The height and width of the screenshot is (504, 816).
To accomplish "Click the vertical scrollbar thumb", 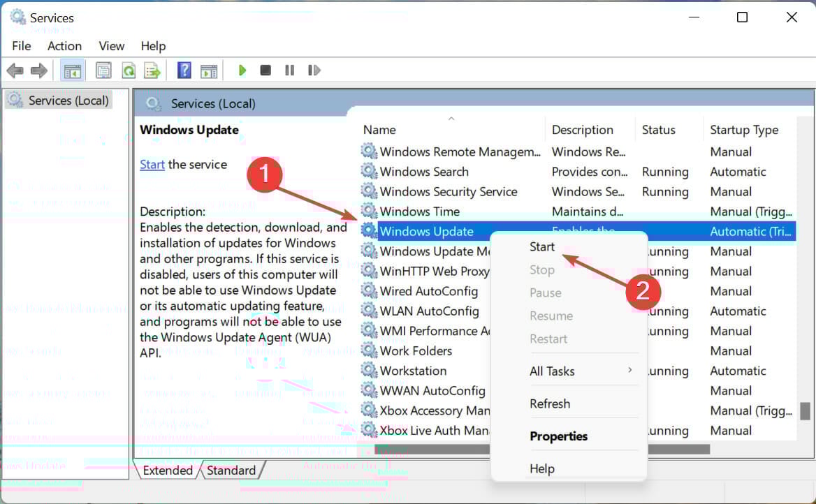I will (805, 411).
